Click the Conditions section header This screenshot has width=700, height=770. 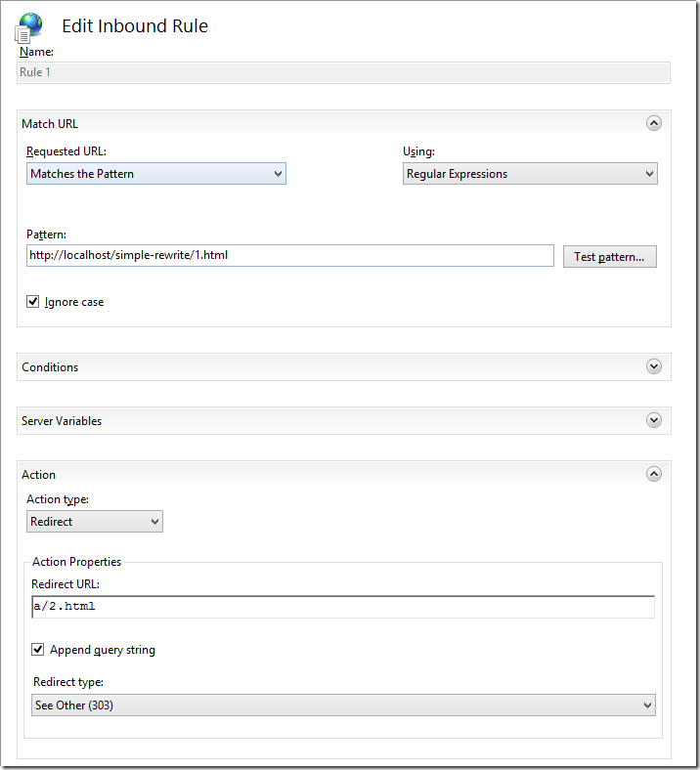(51, 367)
